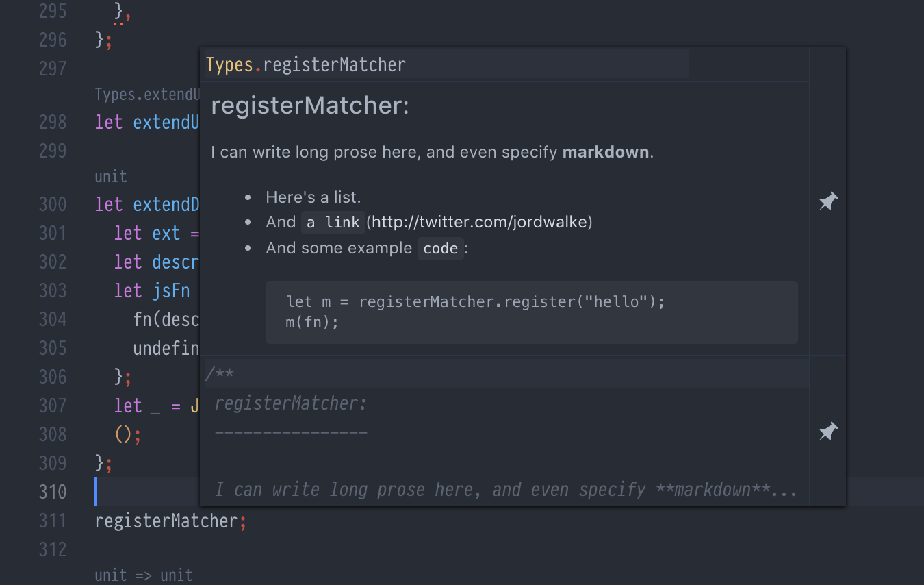
Task: Click the twitter.com/jordwalke URL text
Action: [479, 222]
